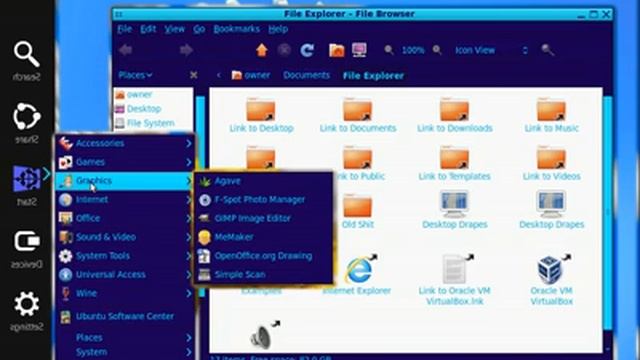This screenshot has width=640, height=360.
Task: Expand the Internet submenu
Action: [x=124, y=200]
